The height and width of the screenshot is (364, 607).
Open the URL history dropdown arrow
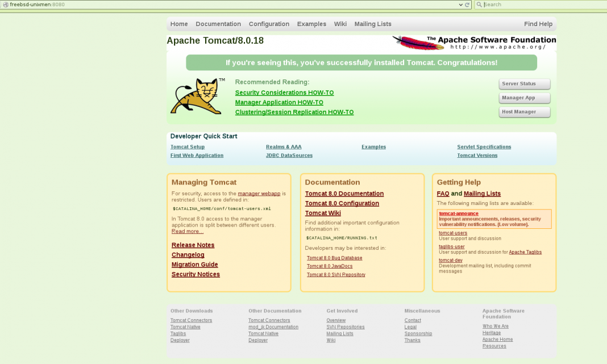click(461, 5)
